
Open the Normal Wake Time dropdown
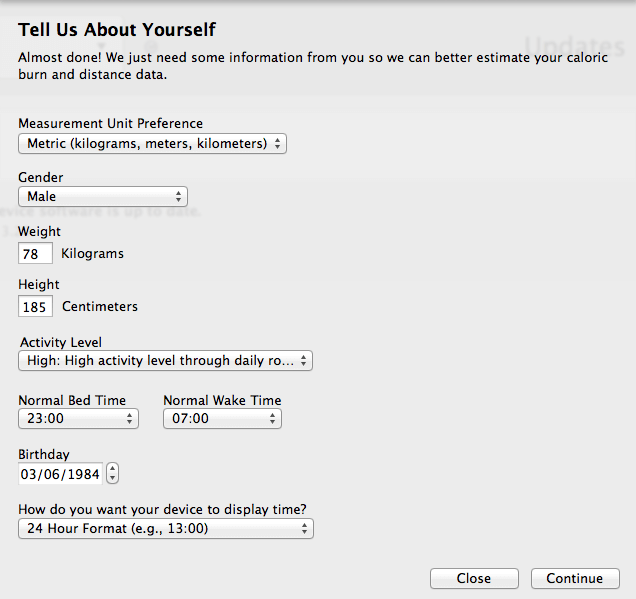[x=222, y=419]
